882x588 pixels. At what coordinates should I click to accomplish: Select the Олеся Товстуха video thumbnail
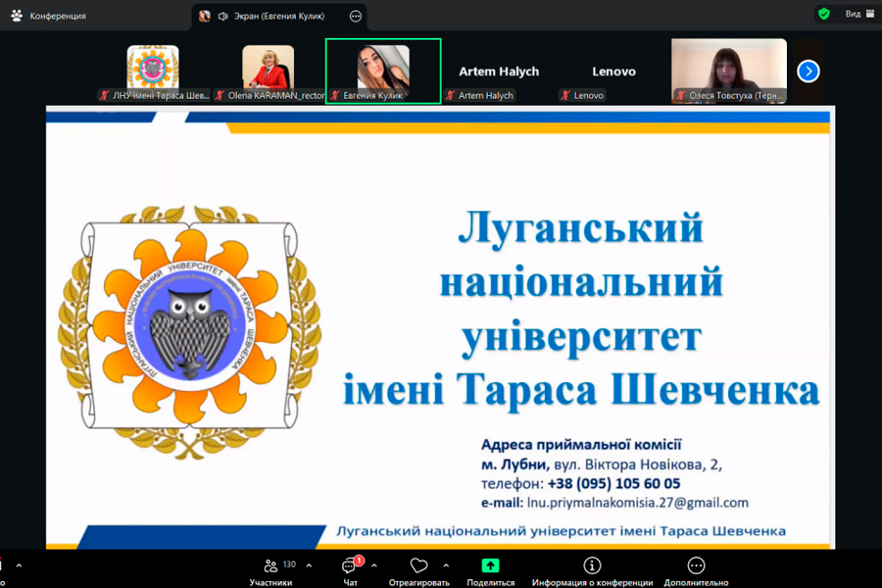tap(729, 71)
